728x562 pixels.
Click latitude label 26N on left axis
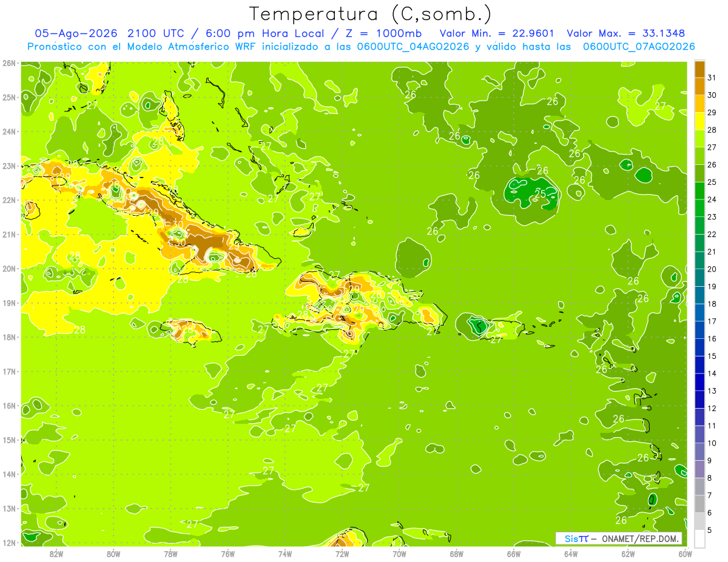click(x=8, y=63)
